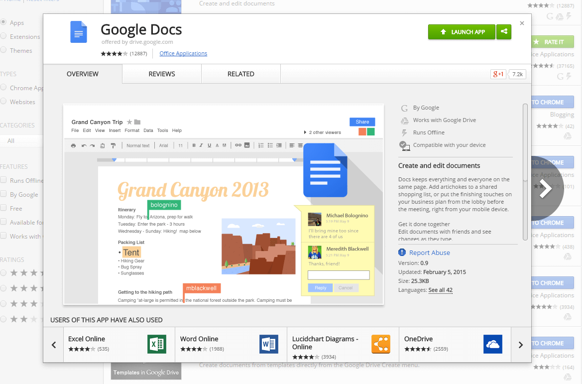Show previous related apps with left arrow

point(54,345)
